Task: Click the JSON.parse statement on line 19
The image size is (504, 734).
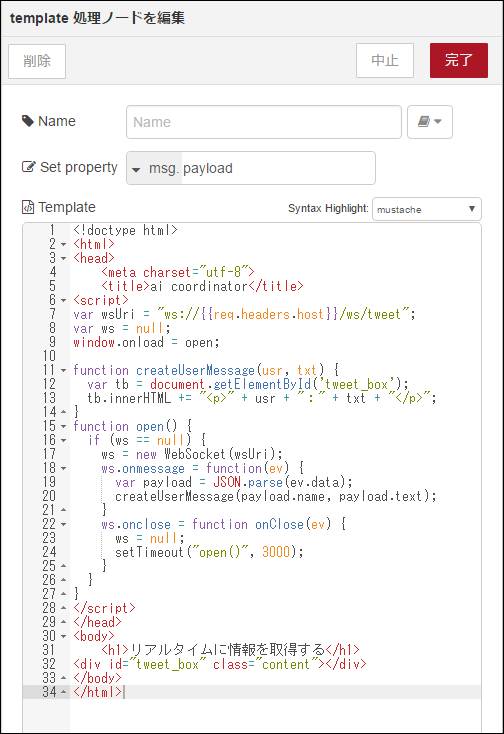Action: (x=234, y=482)
